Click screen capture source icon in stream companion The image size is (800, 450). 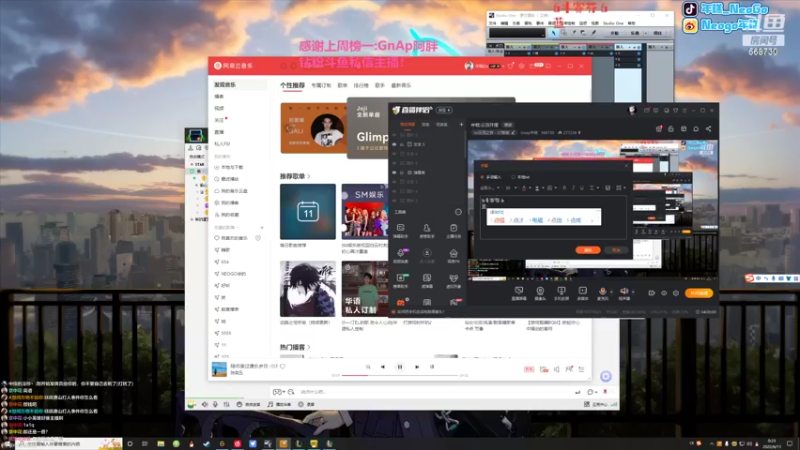click(x=519, y=291)
